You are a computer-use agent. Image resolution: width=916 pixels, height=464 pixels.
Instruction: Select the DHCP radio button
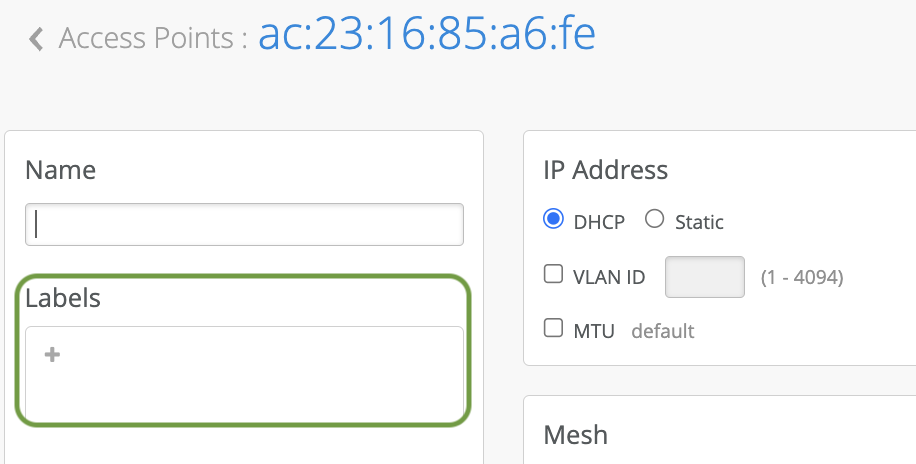point(553,220)
